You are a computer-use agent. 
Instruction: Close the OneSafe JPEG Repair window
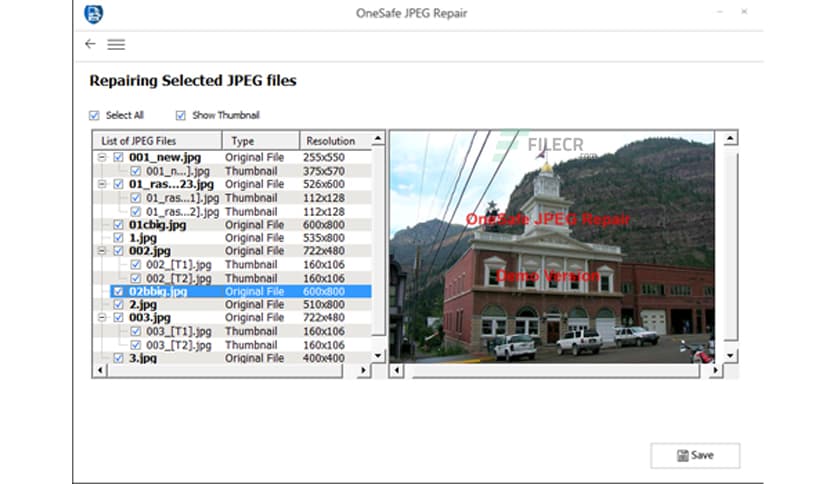pyautogui.click(x=744, y=12)
